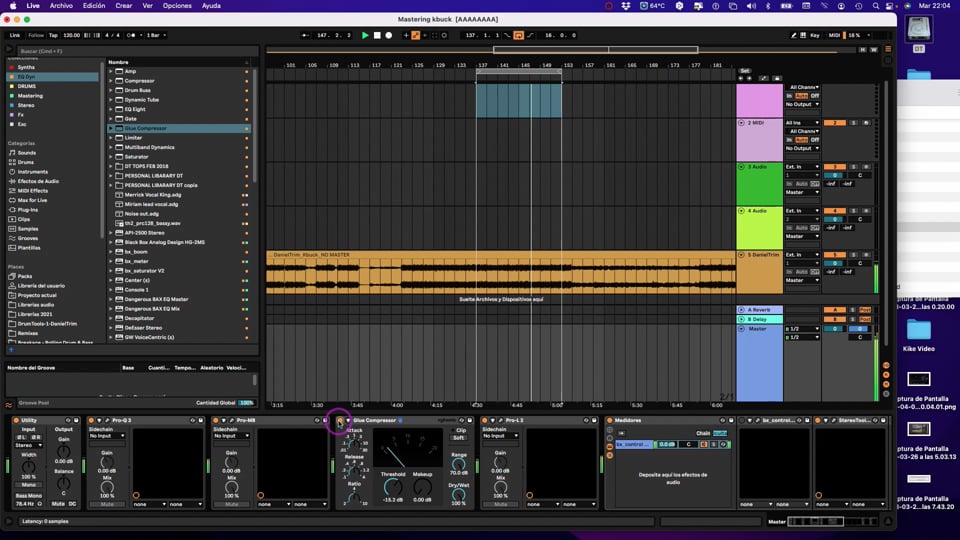960x540 pixels.
Task: Open the Ayuda menu
Action: (211, 6)
